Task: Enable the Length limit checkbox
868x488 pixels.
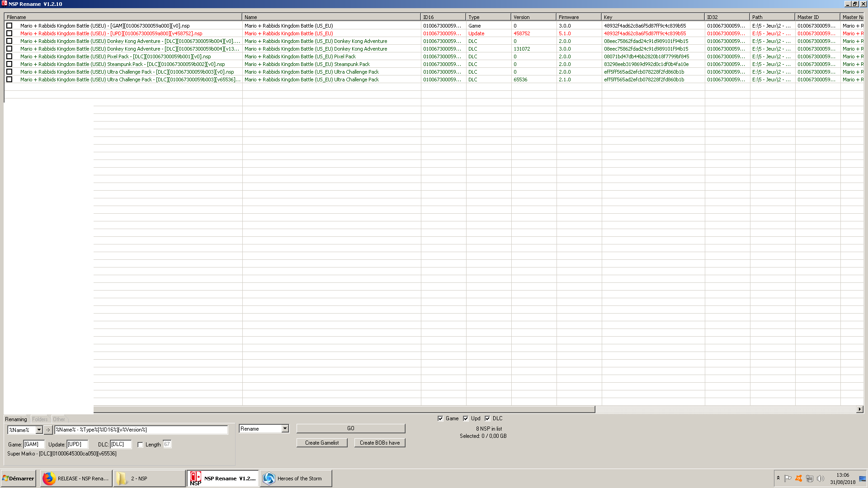Action: pos(140,445)
